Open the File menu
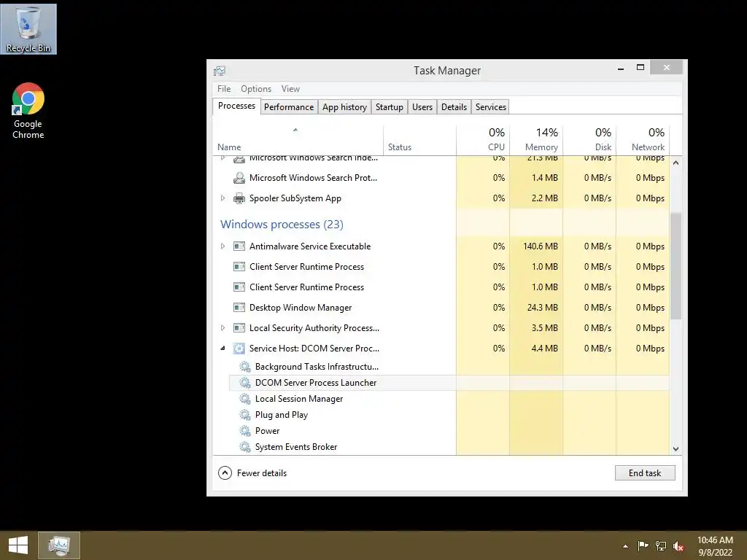Screen dimensions: 747x560 pyautogui.click(x=224, y=88)
